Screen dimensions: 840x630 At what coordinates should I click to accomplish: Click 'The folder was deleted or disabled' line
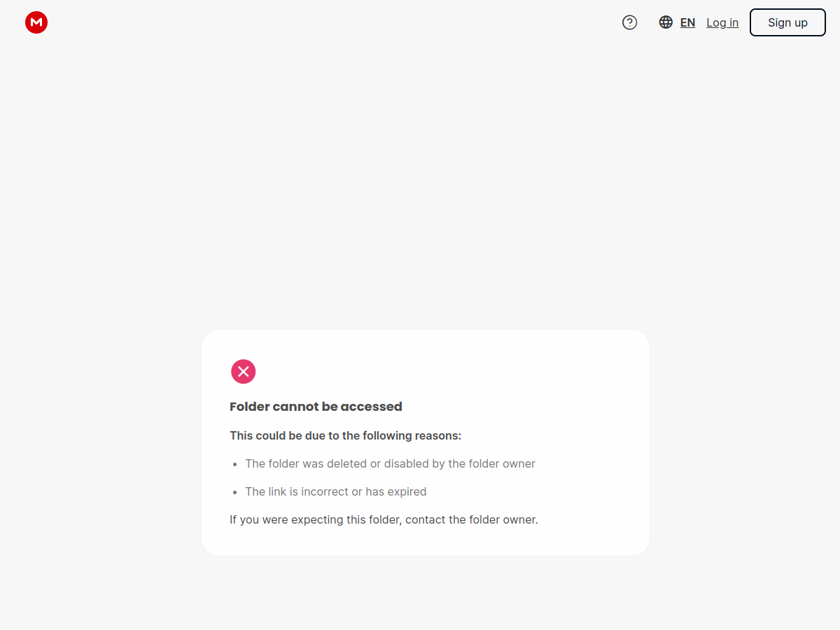click(390, 463)
